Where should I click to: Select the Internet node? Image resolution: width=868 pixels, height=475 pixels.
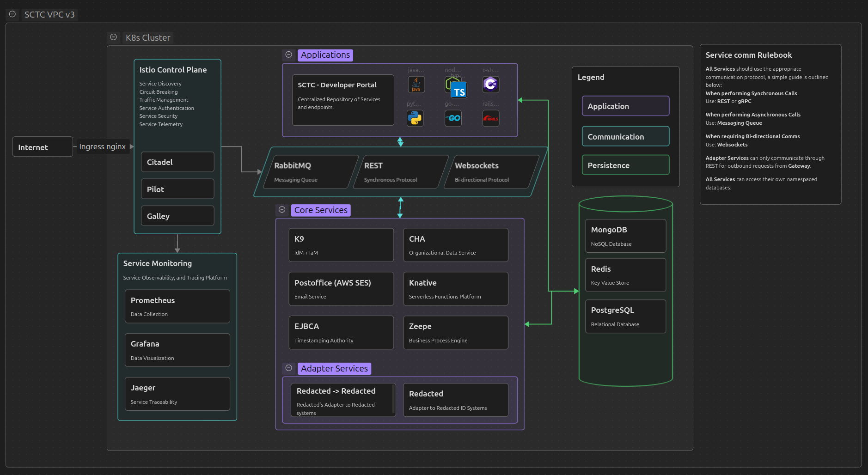tap(43, 147)
